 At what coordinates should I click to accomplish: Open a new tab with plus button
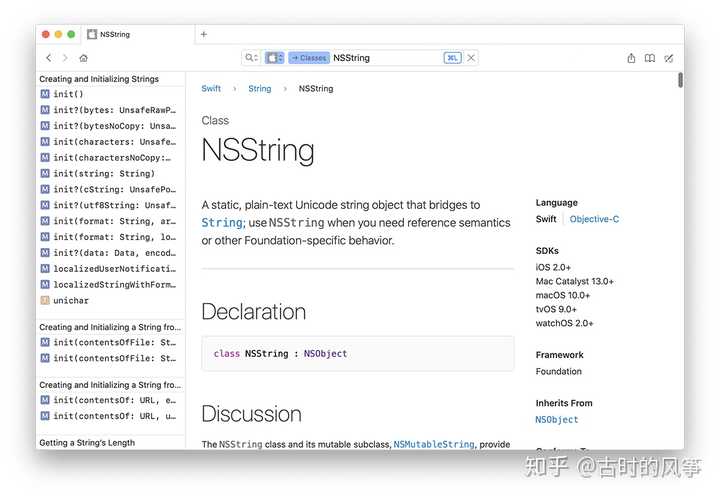(204, 34)
